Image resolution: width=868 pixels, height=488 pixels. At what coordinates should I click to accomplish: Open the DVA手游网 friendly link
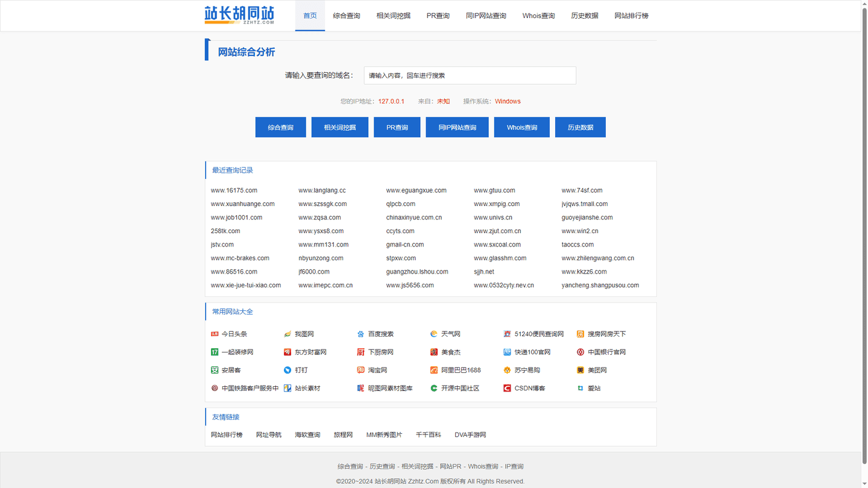(470, 435)
